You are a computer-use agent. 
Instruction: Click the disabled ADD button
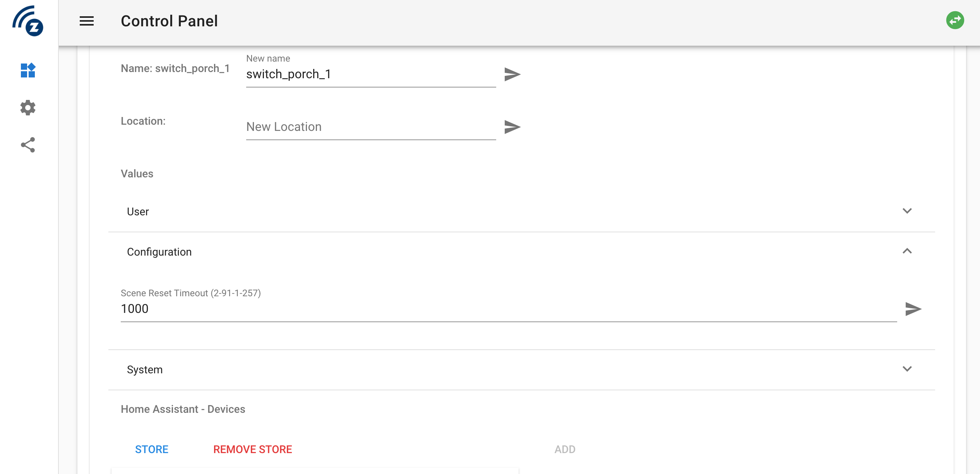pos(565,449)
